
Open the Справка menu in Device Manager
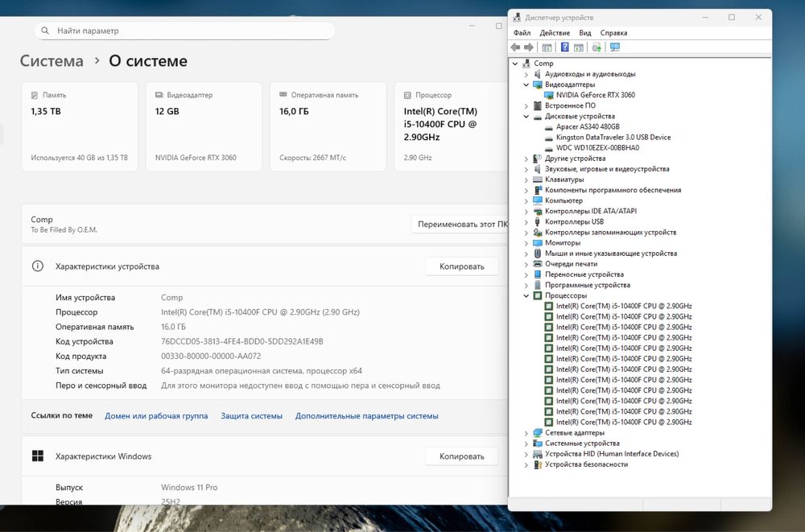tap(613, 33)
